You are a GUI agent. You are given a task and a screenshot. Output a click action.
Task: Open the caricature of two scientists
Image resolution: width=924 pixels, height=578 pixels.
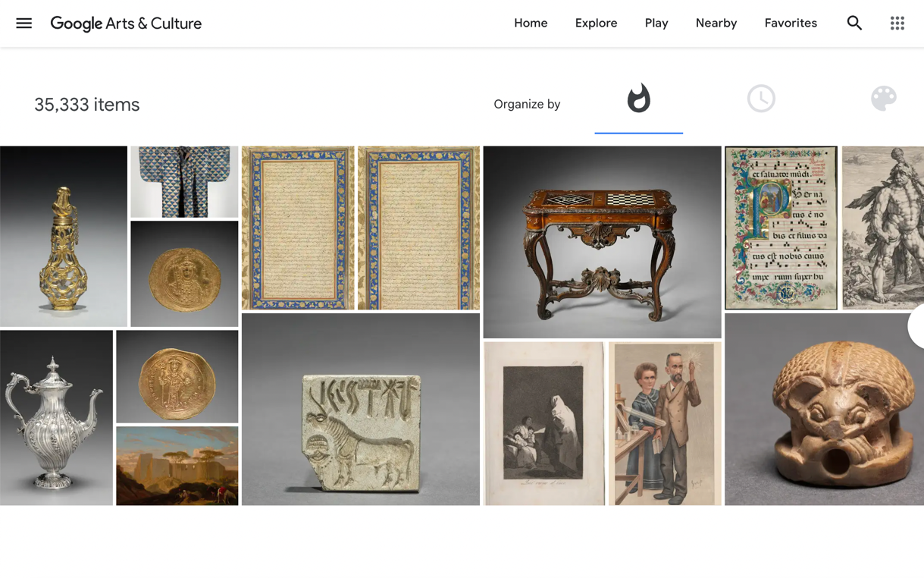[665, 423]
